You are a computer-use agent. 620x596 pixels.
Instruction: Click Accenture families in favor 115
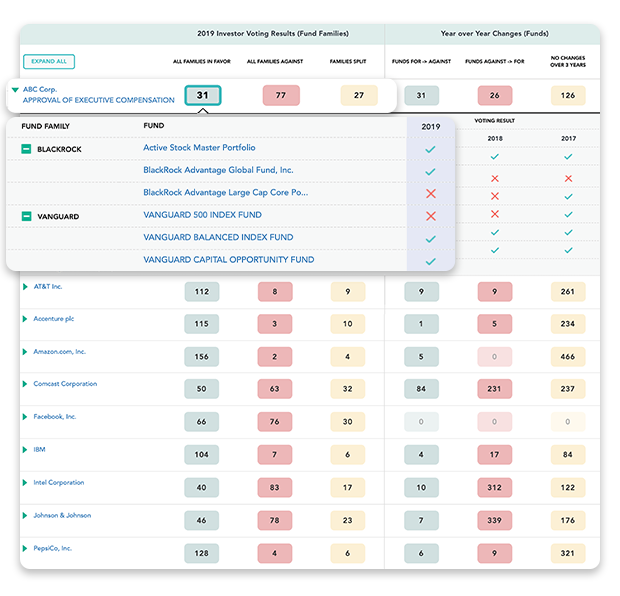[x=202, y=324]
